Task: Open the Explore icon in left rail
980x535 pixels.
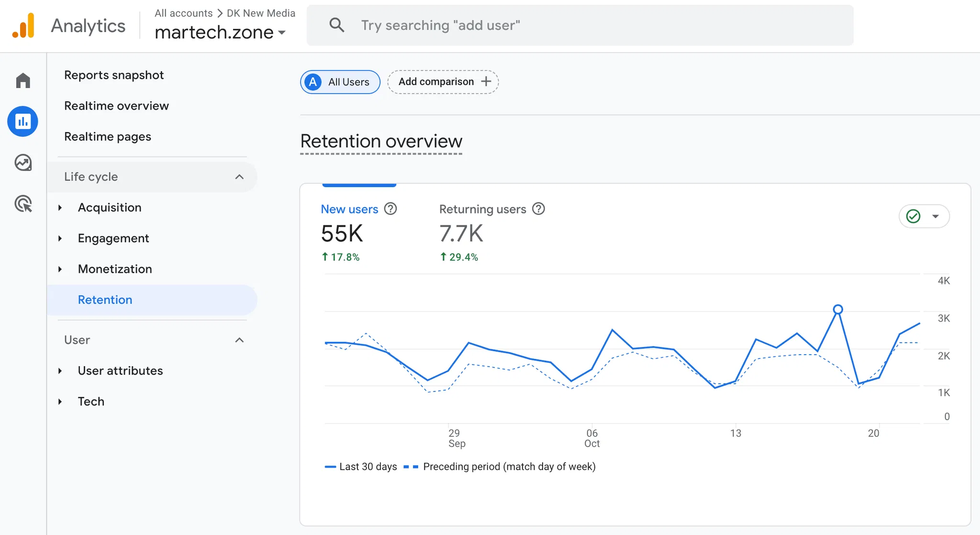Action: point(23,163)
